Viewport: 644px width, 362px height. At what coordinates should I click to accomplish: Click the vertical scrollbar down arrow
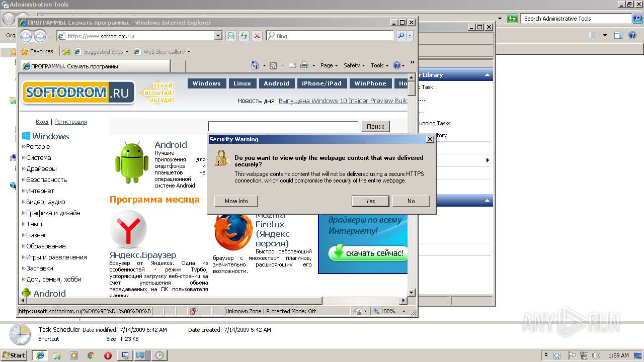point(411,292)
